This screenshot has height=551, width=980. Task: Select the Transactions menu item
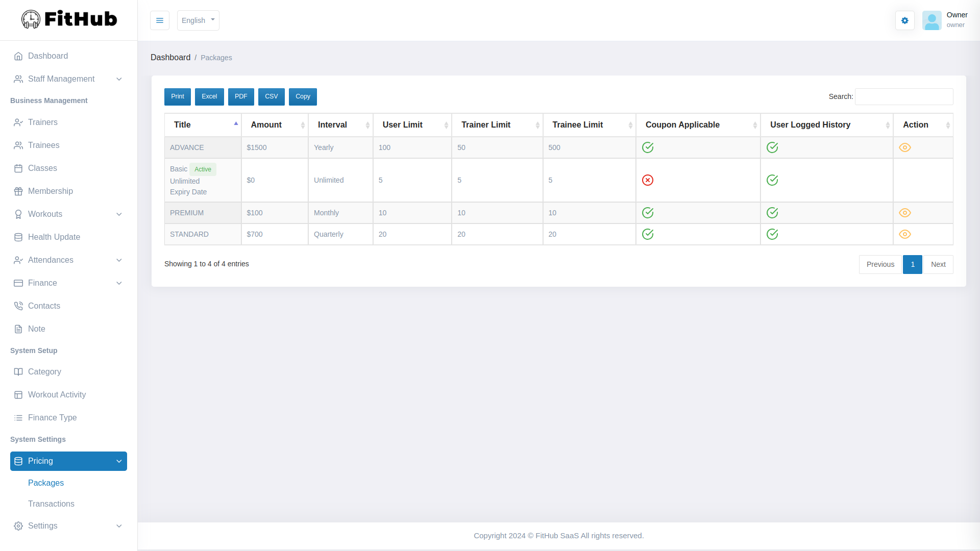pos(51,503)
